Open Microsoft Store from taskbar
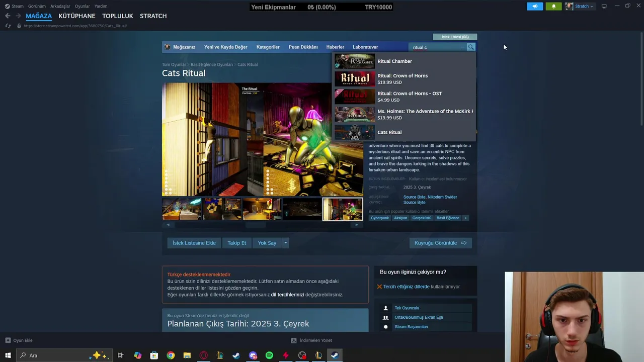The image size is (644, 362). coord(154,355)
